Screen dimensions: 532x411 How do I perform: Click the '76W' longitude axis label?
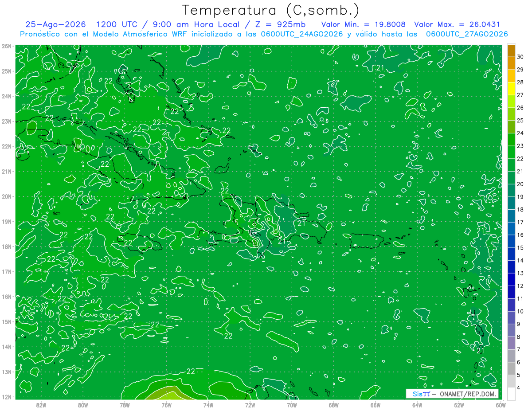click(x=167, y=404)
